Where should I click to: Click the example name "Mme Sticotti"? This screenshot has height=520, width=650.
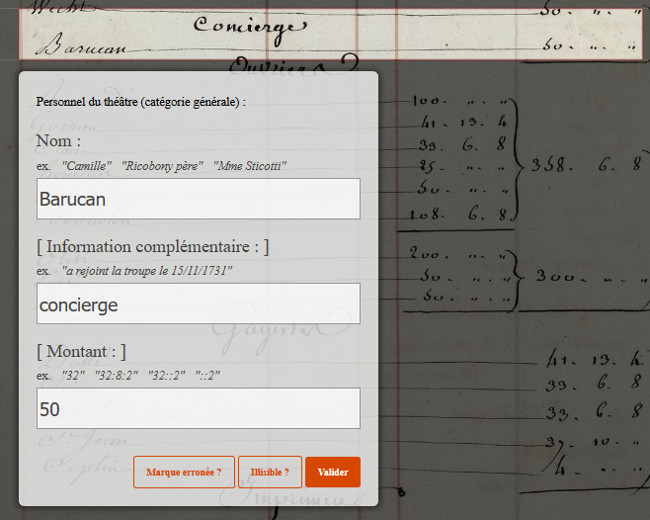coord(250,165)
